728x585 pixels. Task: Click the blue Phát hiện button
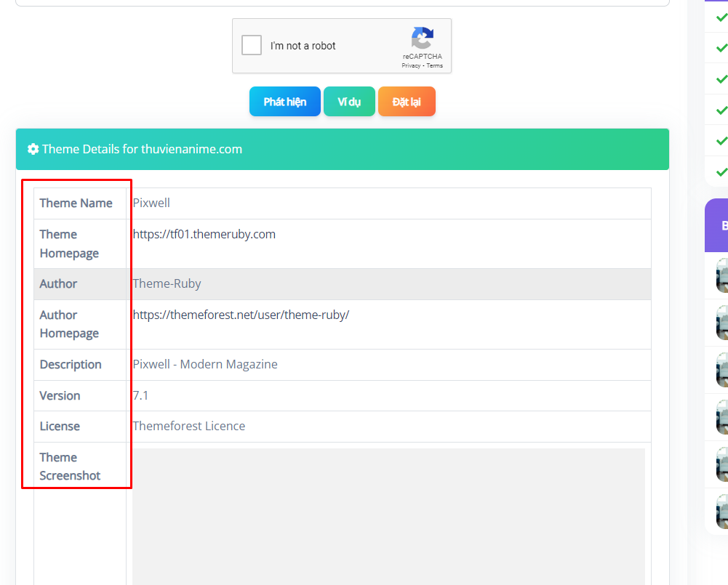(x=285, y=102)
